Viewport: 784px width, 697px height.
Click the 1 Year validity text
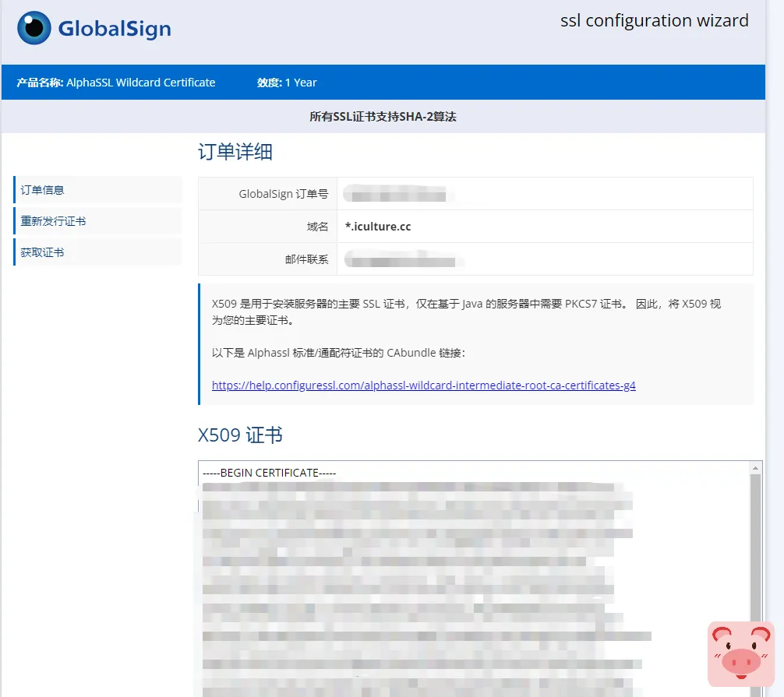coord(301,83)
